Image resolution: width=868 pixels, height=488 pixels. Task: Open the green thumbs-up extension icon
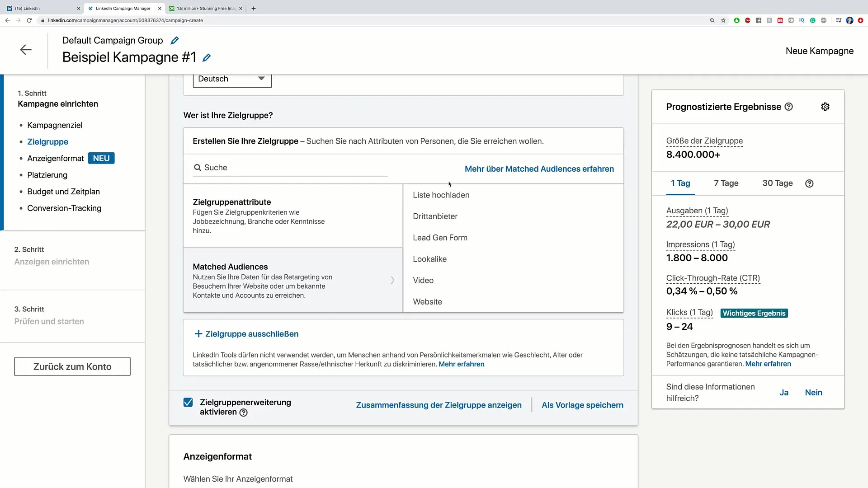tap(737, 20)
